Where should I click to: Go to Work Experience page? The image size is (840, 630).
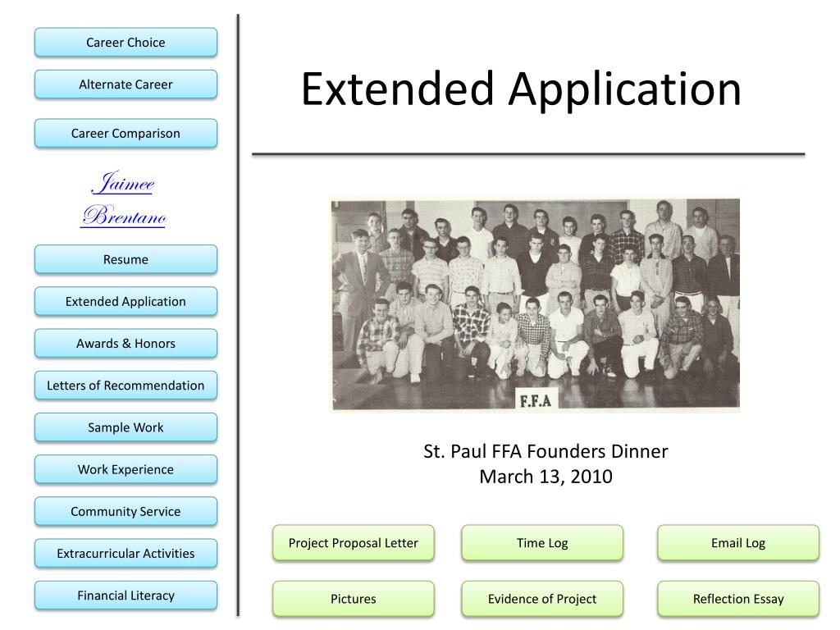coord(126,469)
